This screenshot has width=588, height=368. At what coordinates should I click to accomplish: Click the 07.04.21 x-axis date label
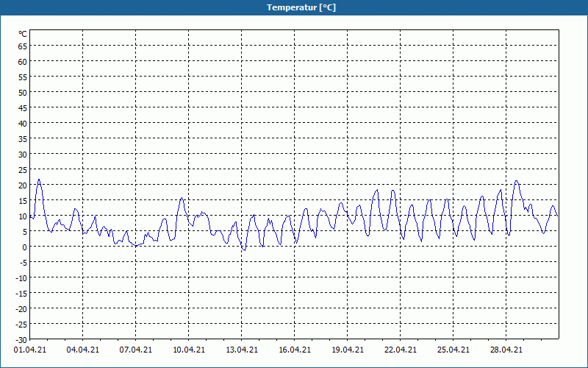[x=135, y=350]
